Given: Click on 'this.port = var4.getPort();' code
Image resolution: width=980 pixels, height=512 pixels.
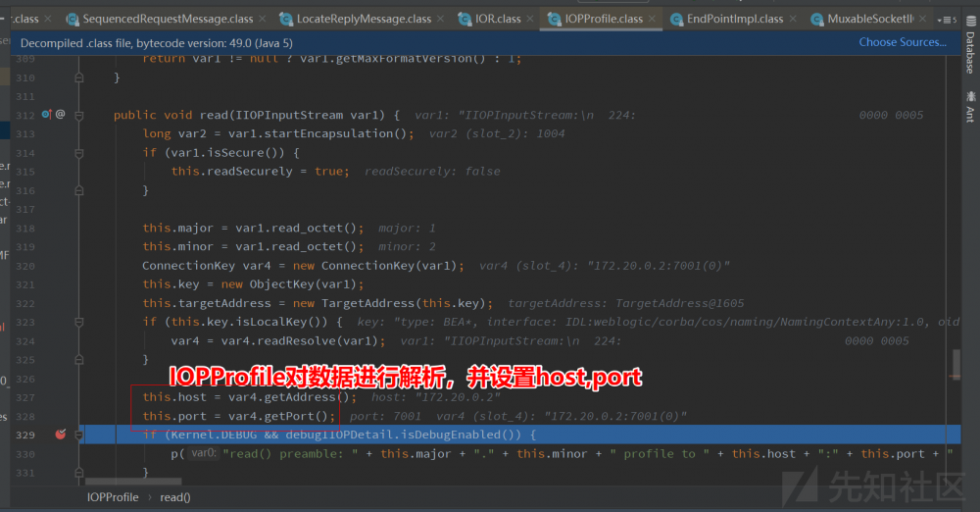Looking at the screenshot, I should tap(239, 416).
